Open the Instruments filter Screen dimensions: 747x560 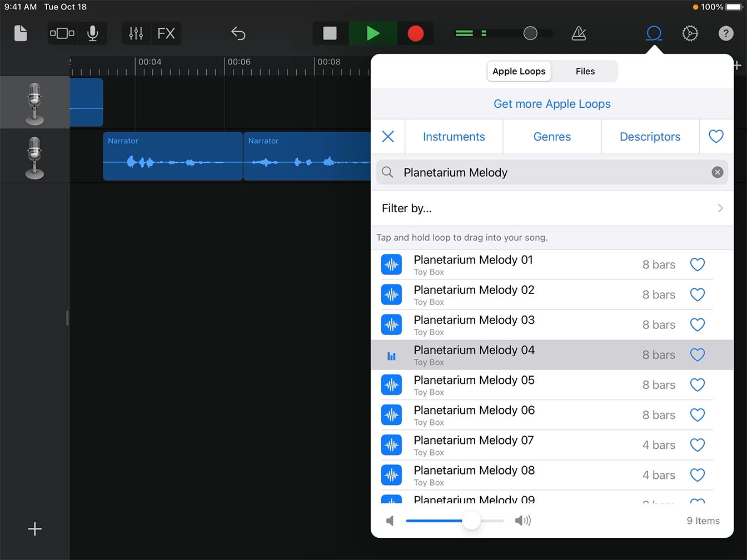(x=454, y=137)
